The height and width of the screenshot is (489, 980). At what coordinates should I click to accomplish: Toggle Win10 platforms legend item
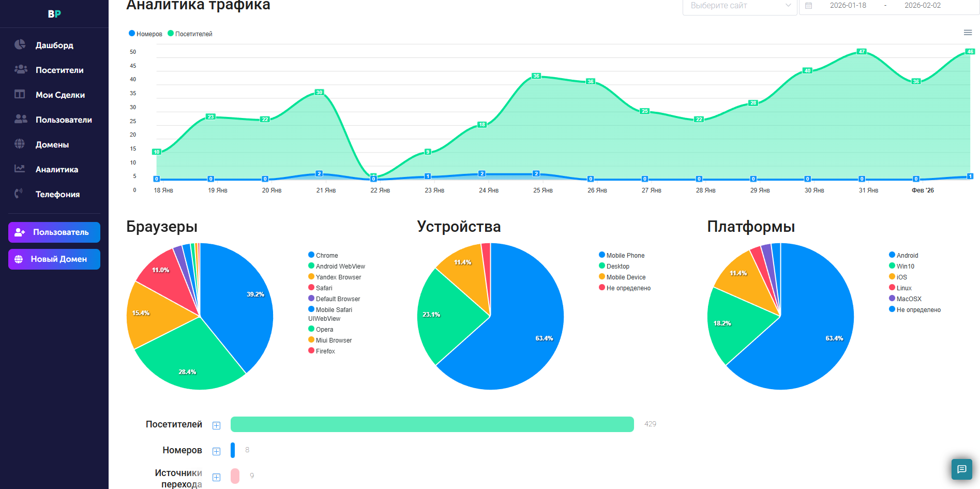tap(901, 266)
